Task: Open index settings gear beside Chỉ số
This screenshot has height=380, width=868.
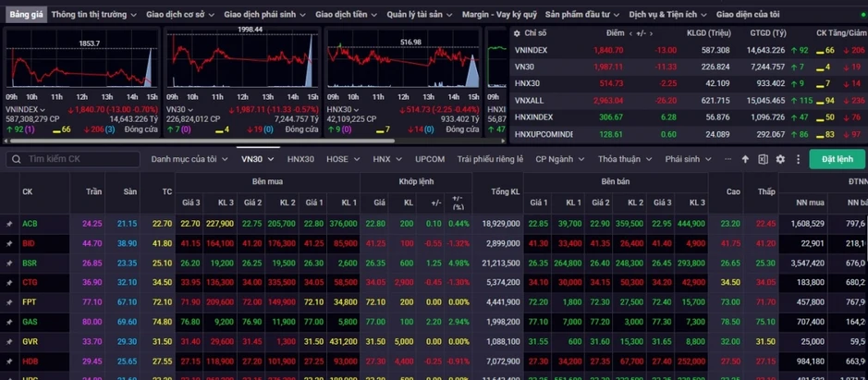Action: pyautogui.click(x=517, y=33)
